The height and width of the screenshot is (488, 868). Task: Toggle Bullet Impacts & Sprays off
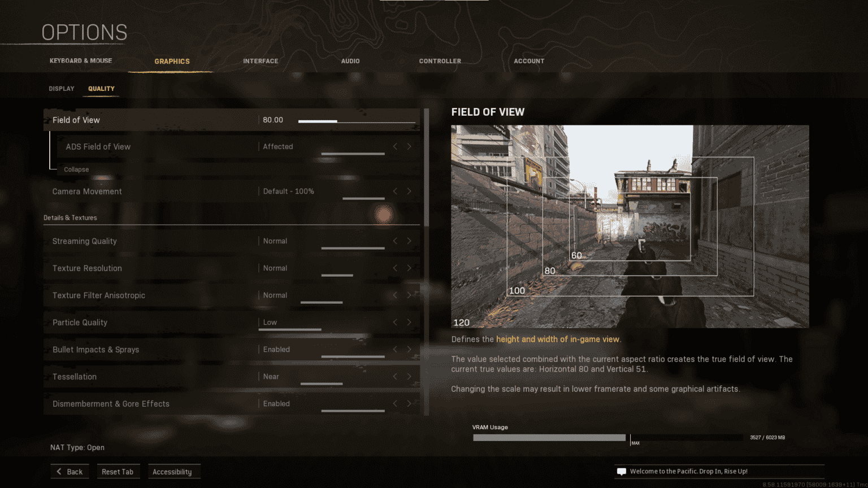tap(409, 349)
